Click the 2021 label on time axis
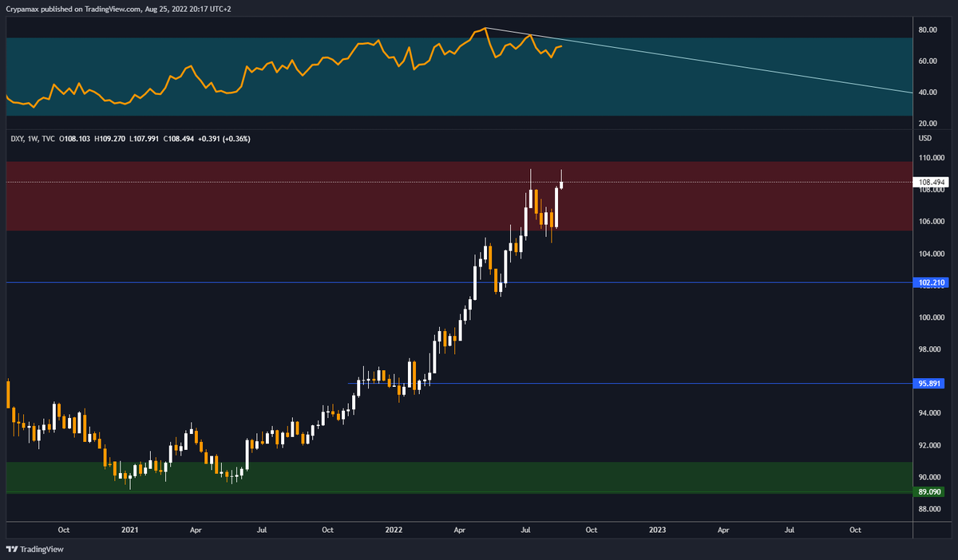 [x=129, y=529]
